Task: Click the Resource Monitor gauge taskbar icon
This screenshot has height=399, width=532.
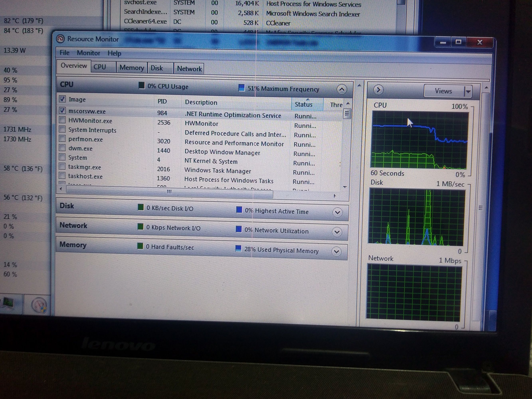Action: [39, 305]
